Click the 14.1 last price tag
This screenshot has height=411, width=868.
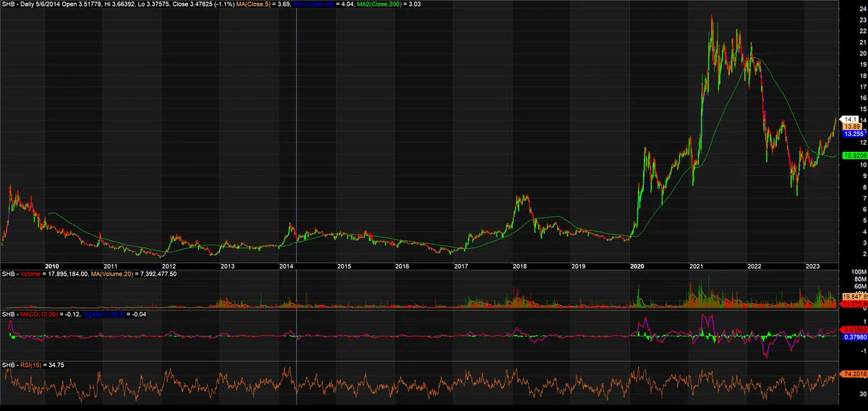pyautogui.click(x=848, y=119)
